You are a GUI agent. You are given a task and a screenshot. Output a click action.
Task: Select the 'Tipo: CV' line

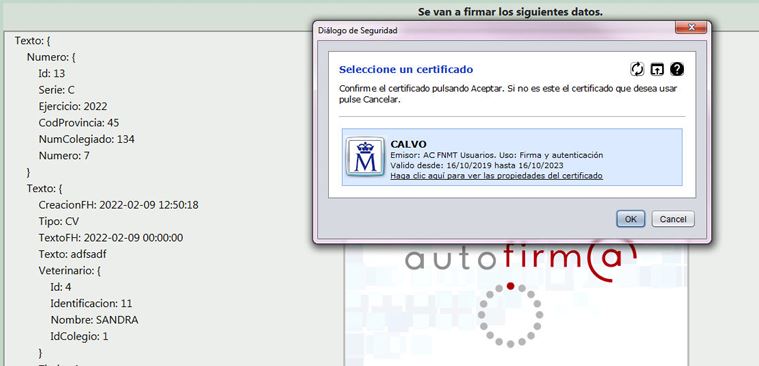click(x=59, y=221)
